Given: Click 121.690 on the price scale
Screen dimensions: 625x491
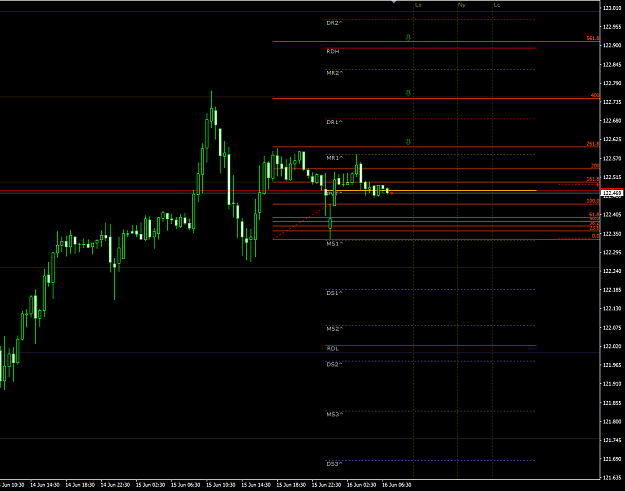Looking at the screenshot, I should pos(612,459).
